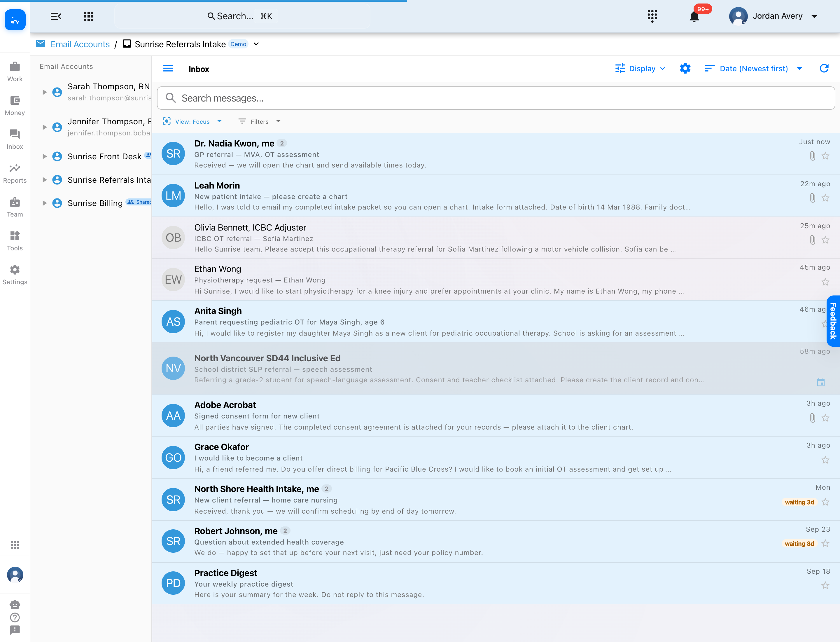Expand Sarah Thompson, RN account tree
The width and height of the screenshot is (840, 642).
[x=44, y=92]
